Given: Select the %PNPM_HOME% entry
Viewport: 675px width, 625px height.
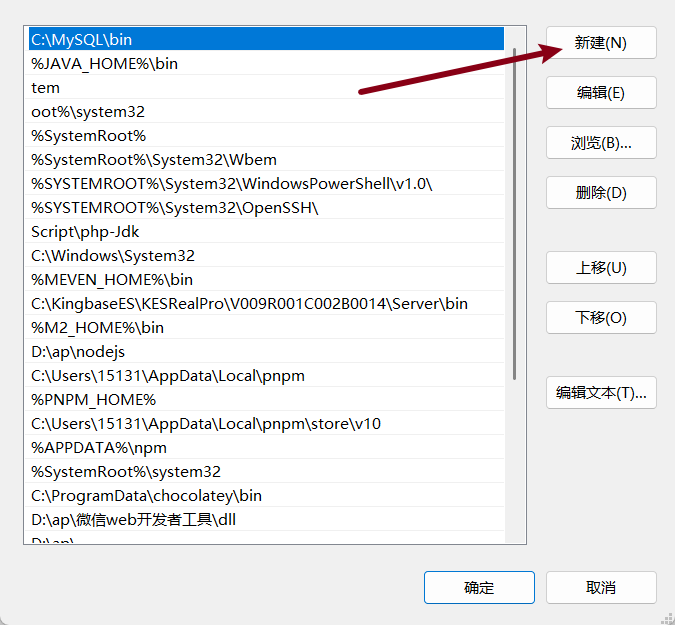Looking at the screenshot, I should tap(94, 400).
